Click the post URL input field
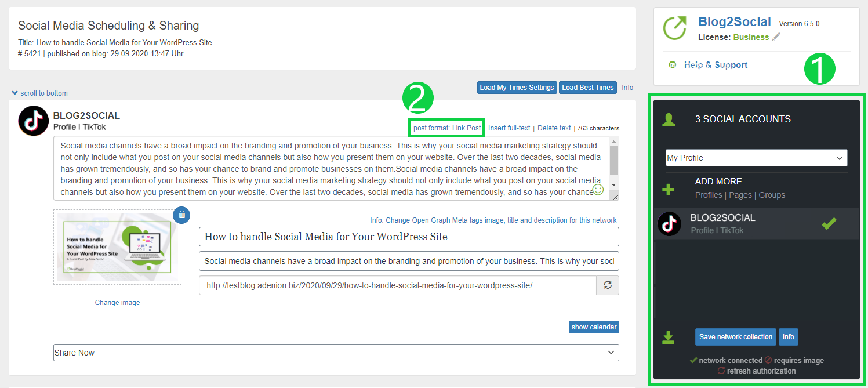The height and width of the screenshot is (388, 868). coord(398,285)
